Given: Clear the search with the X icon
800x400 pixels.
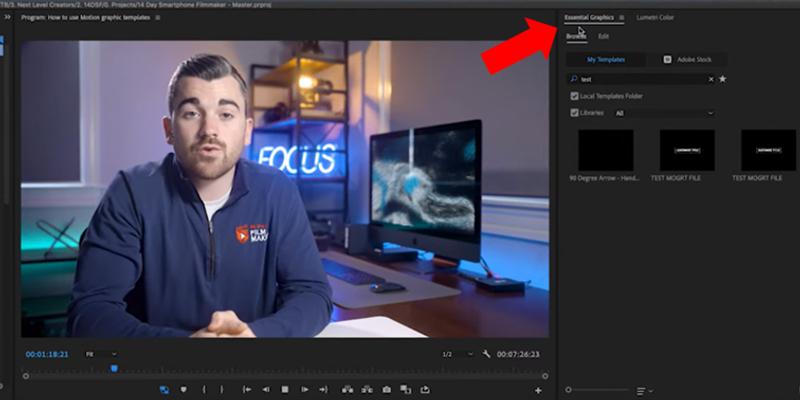Looking at the screenshot, I should click(711, 79).
